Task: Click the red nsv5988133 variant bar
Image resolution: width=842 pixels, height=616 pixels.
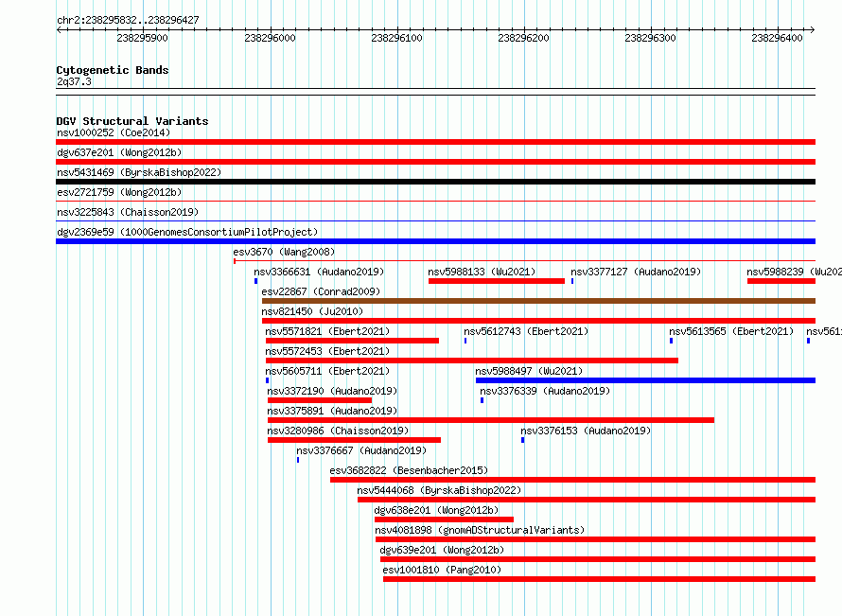Action: tap(497, 281)
